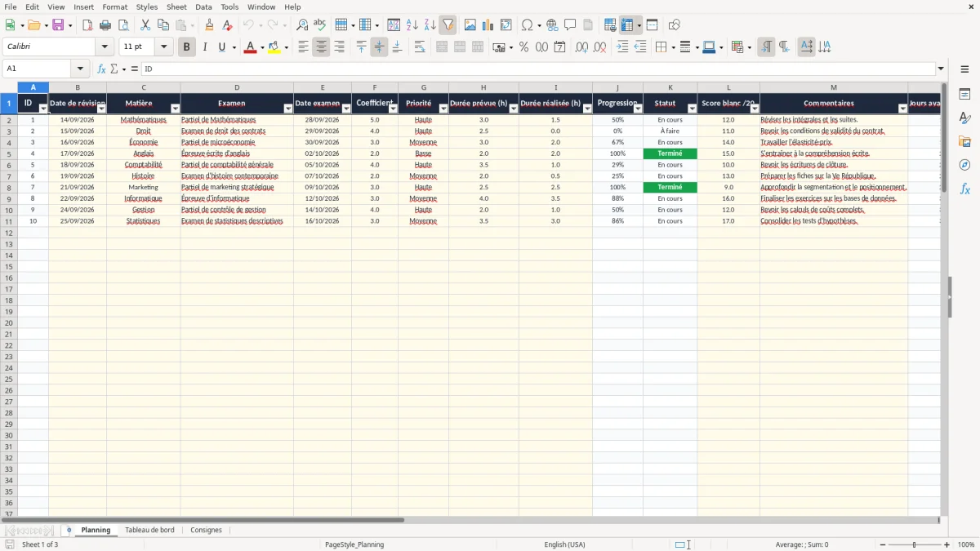Open the Data menu

(203, 7)
